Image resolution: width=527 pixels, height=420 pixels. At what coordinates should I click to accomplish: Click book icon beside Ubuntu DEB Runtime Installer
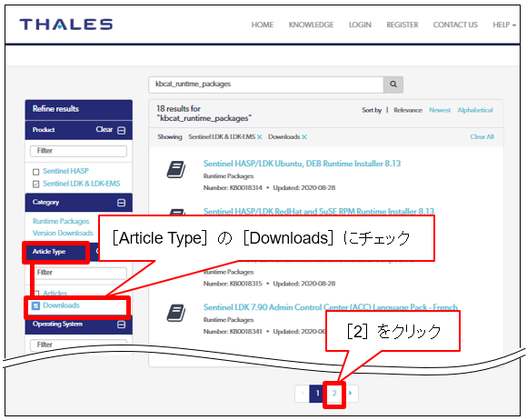point(176,169)
